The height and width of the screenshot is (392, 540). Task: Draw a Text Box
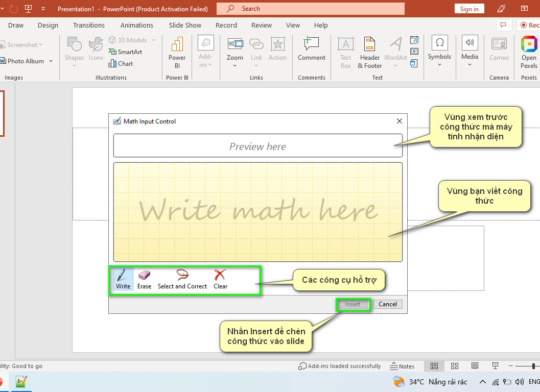point(345,53)
